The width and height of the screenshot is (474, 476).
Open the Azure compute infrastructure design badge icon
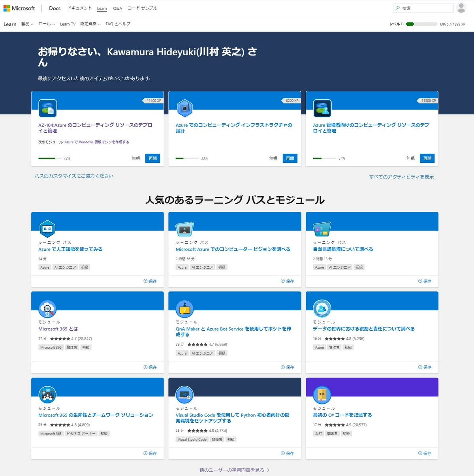tap(185, 109)
